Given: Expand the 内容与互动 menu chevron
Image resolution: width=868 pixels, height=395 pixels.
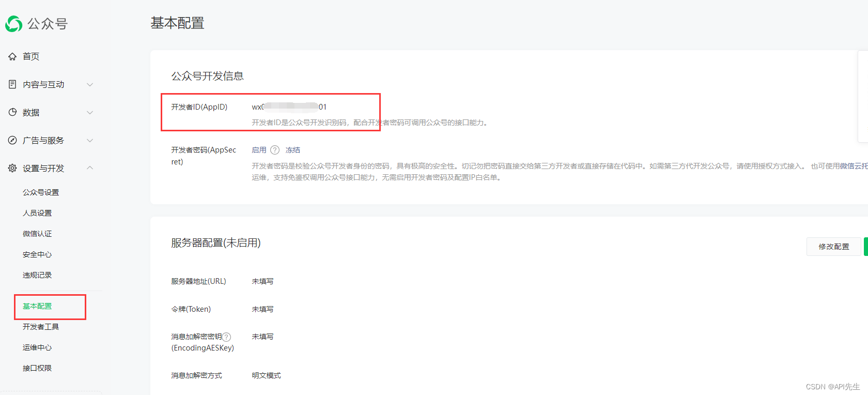Looking at the screenshot, I should (90, 84).
